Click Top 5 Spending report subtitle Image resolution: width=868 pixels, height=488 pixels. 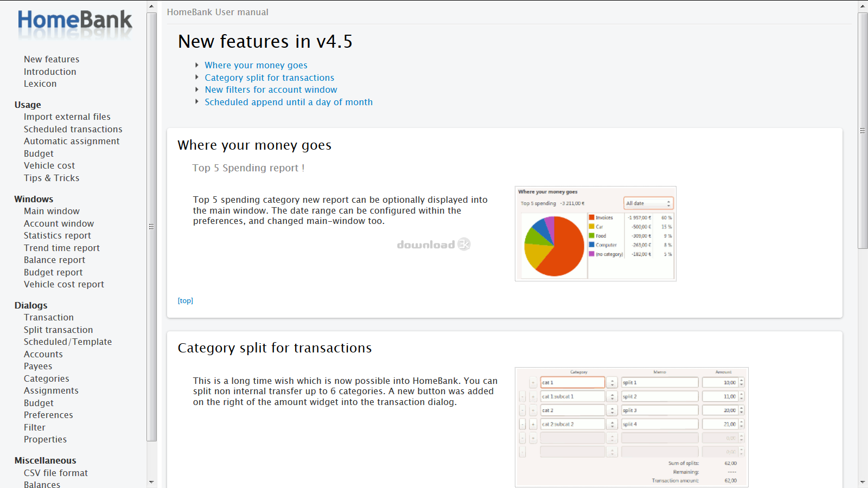(x=248, y=168)
